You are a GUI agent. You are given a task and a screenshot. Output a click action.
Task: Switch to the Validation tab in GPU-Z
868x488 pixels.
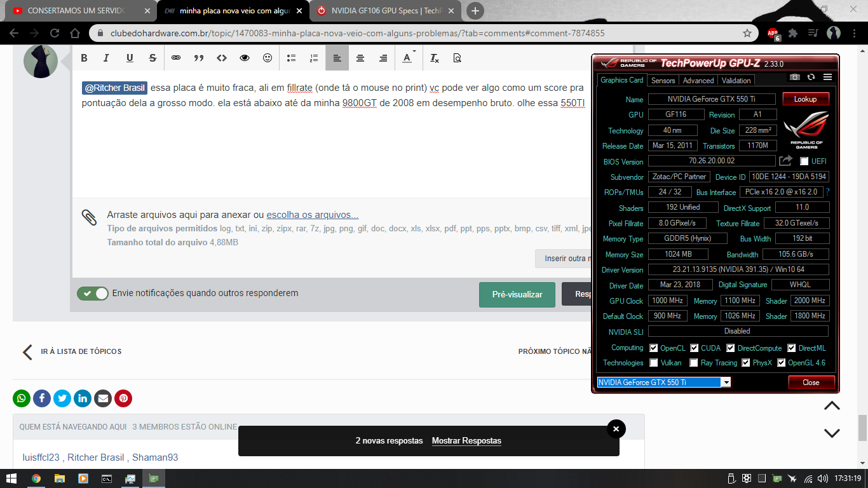[x=736, y=81]
